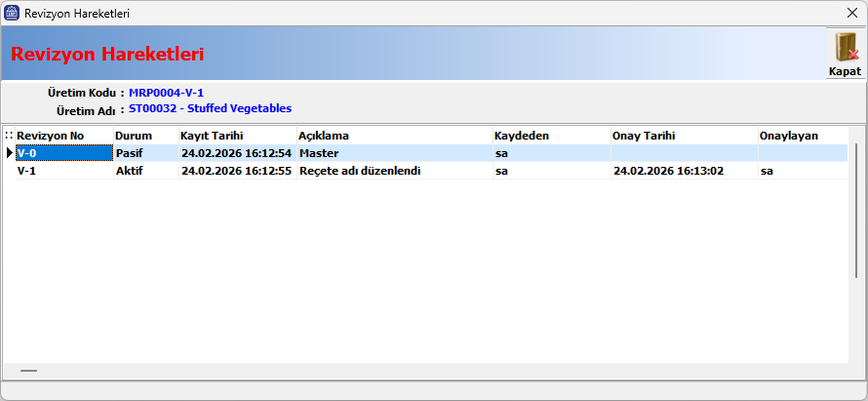Click the Açıklama column header
The height and width of the screenshot is (401, 868).
coord(324,136)
